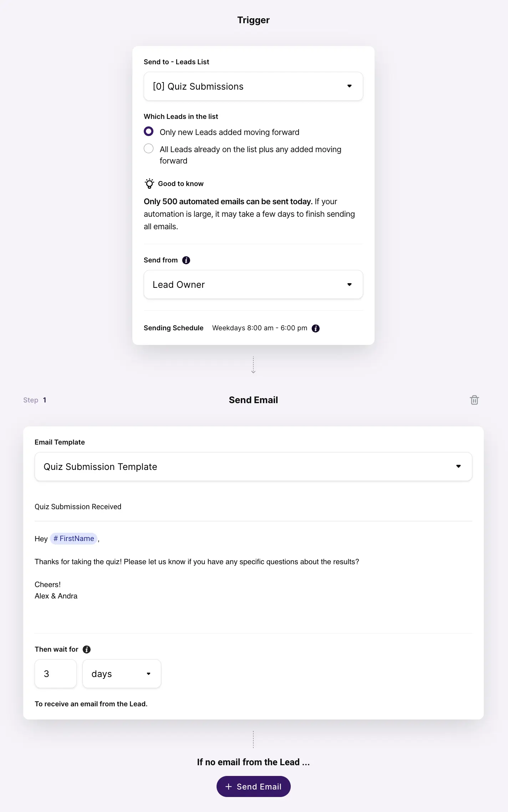Expand the Lead Owner sender dropdown
508x812 pixels.
[x=253, y=285]
